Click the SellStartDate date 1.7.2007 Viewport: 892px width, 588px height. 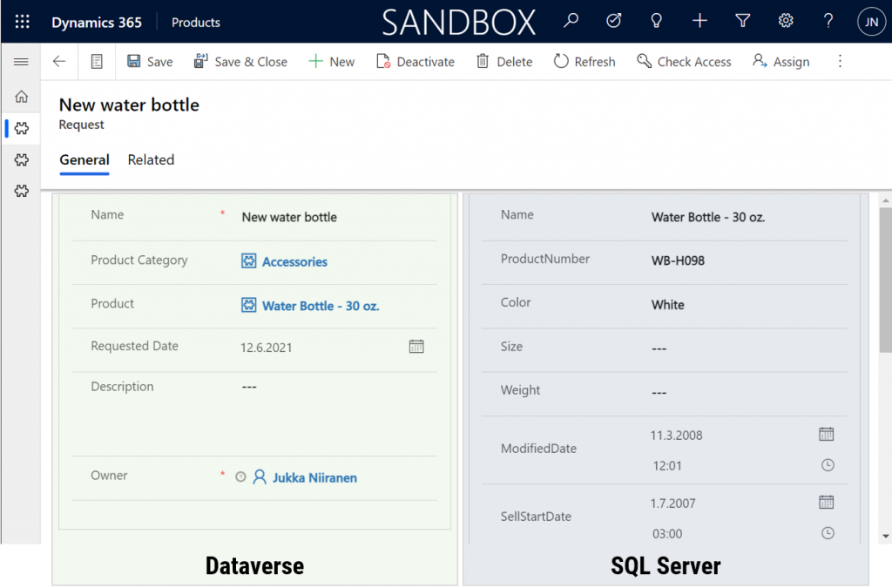673,504
